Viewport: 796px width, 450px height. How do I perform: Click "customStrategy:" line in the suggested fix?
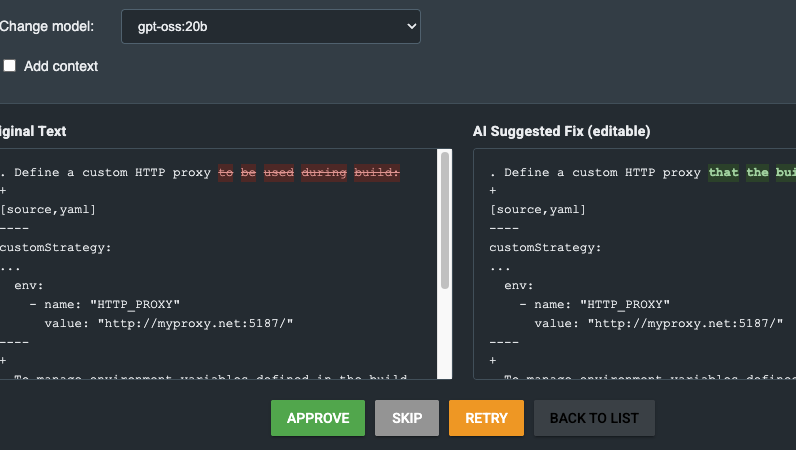[545, 247]
